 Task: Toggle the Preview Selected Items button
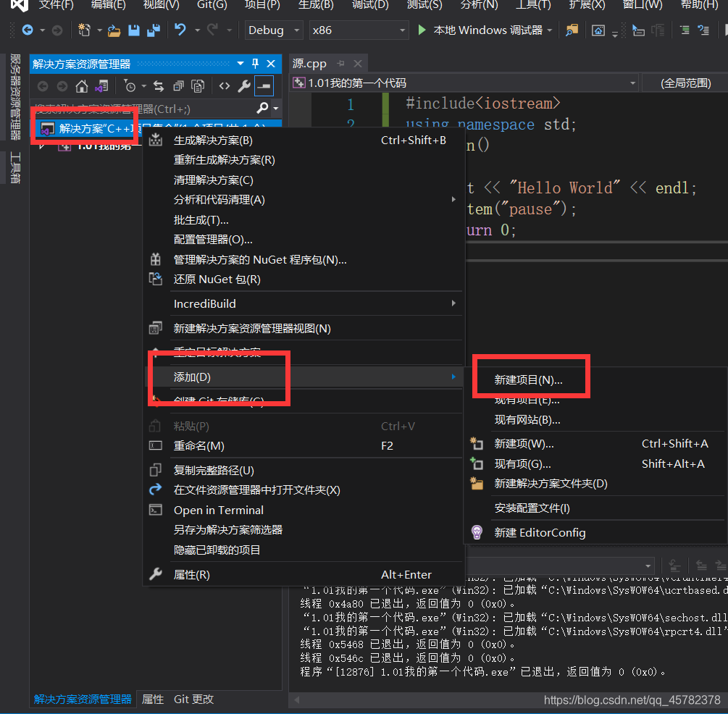[263, 86]
